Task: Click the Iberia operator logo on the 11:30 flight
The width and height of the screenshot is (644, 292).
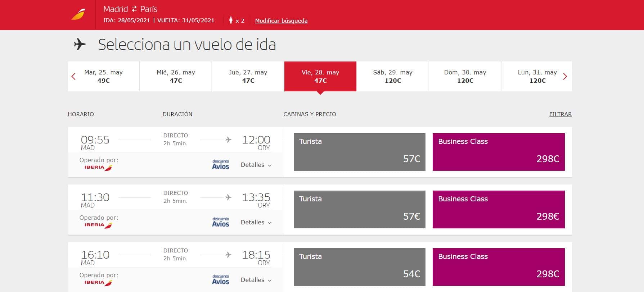Action: [98, 225]
